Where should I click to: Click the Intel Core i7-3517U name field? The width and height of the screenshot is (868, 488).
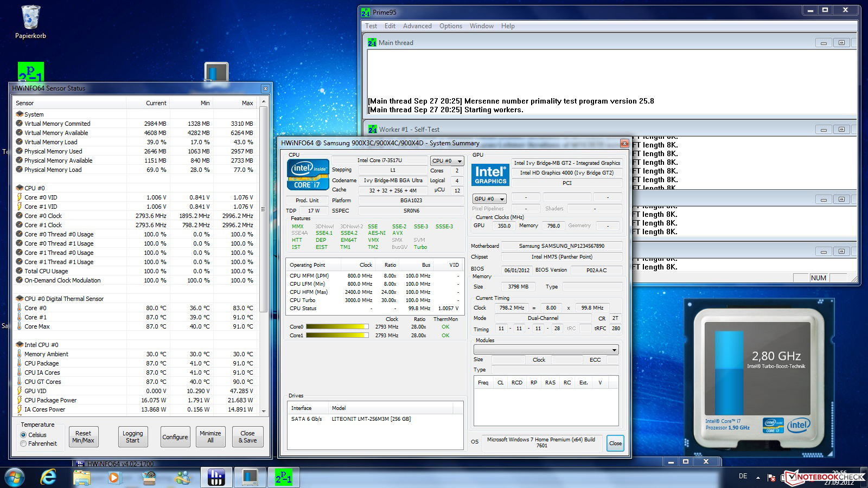(379, 160)
